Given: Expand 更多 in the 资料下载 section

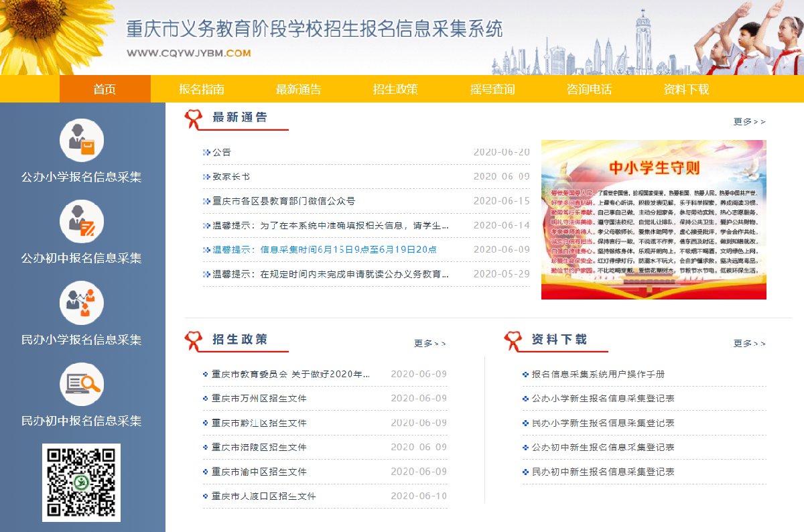Looking at the screenshot, I should tap(749, 344).
